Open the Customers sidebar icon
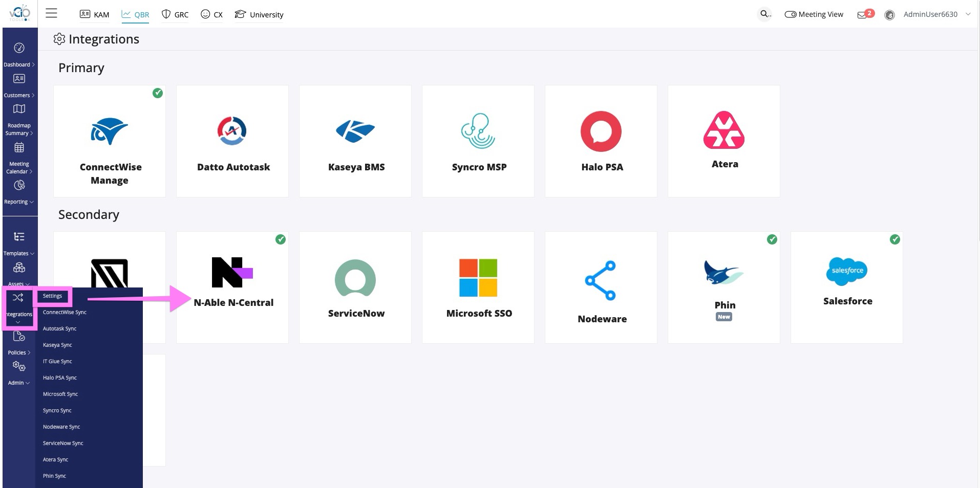 coord(19,79)
